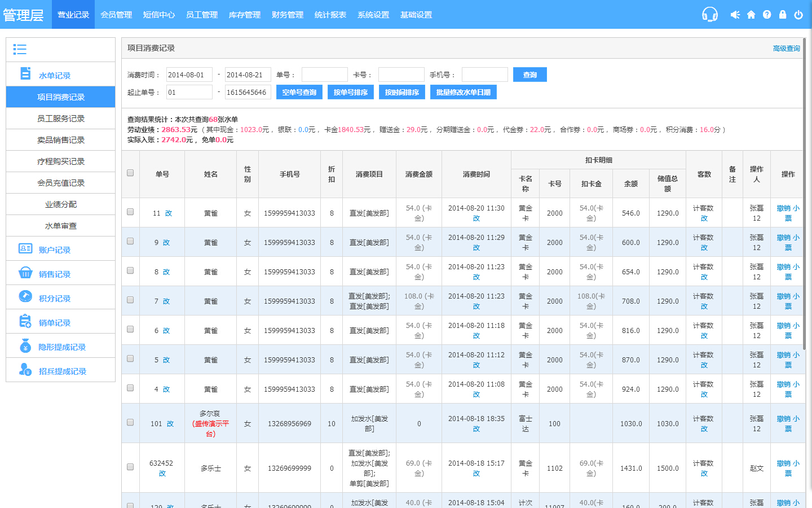This screenshot has width=812, height=508.
Task: Click the power logout icon
Action: (798, 15)
